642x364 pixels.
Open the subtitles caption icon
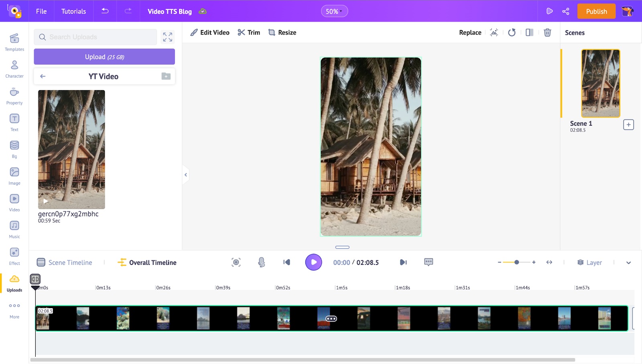click(429, 262)
